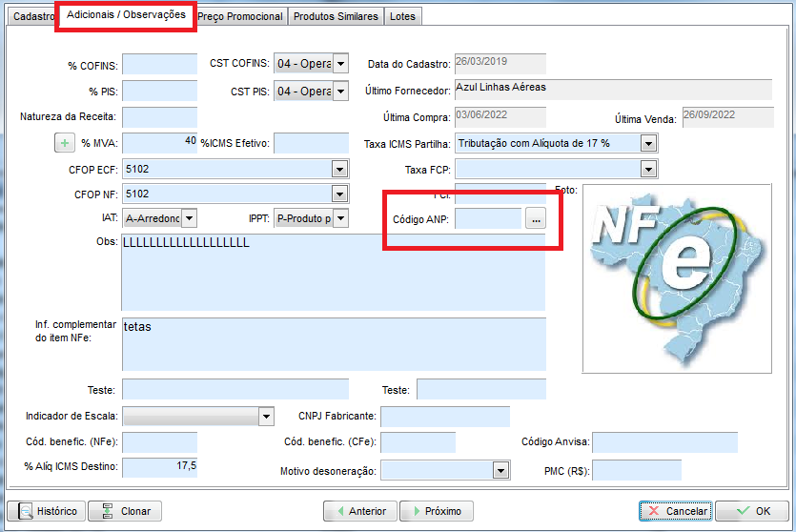Open the Motivo desoneração dropdown
This screenshot has width=796, height=532.
[x=500, y=471]
